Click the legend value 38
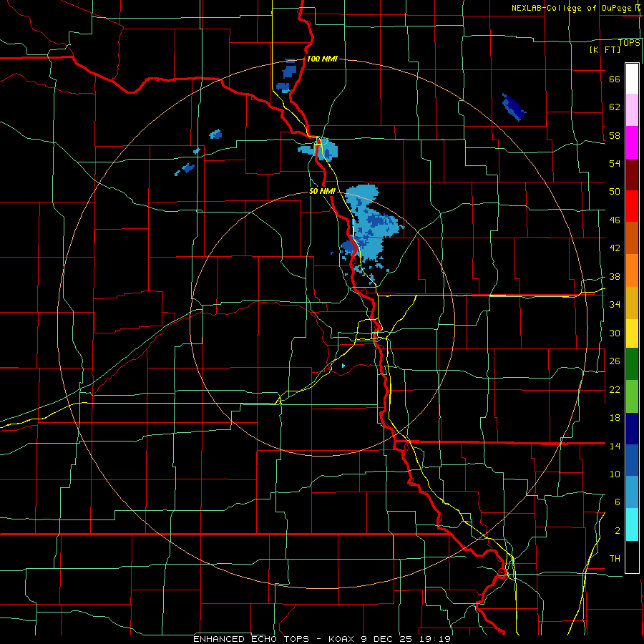 [615, 276]
